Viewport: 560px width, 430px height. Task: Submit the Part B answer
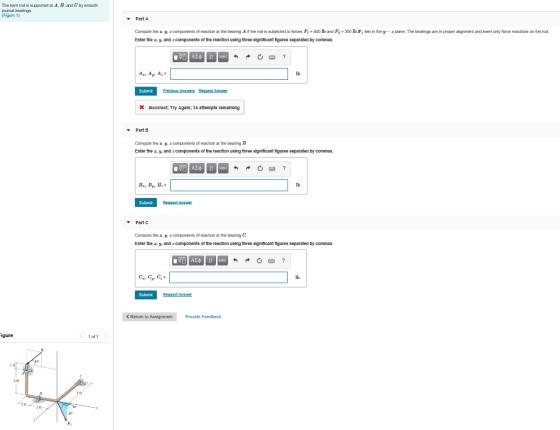coord(146,202)
